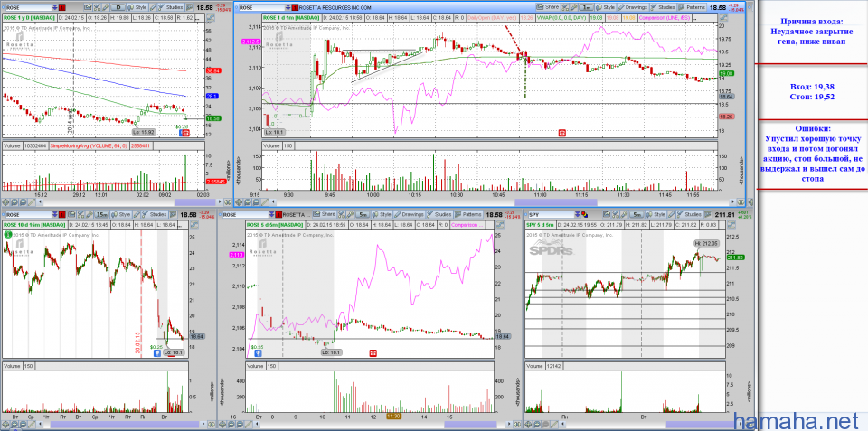This screenshot has width=868, height=431.
Task: Expand the '...' overflow in 1m chart header
Action: pyautogui.click(x=694, y=18)
